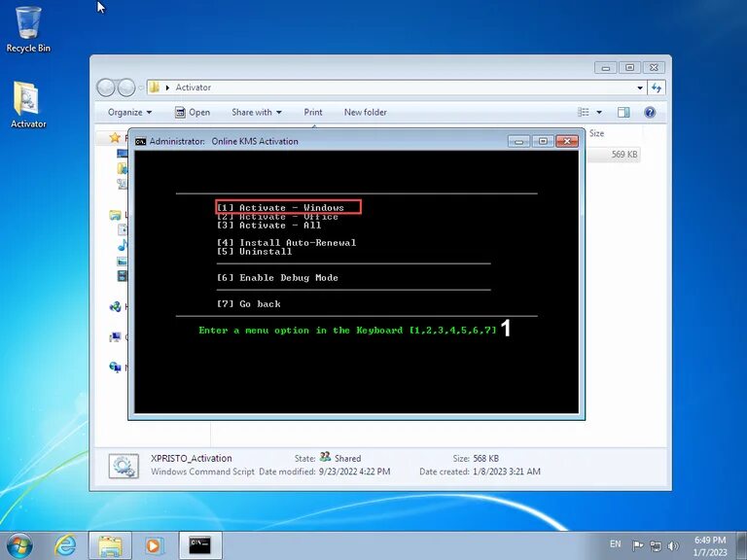The image size is (747, 560).
Task: Open the address bar history dropdown
Action: (x=640, y=87)
